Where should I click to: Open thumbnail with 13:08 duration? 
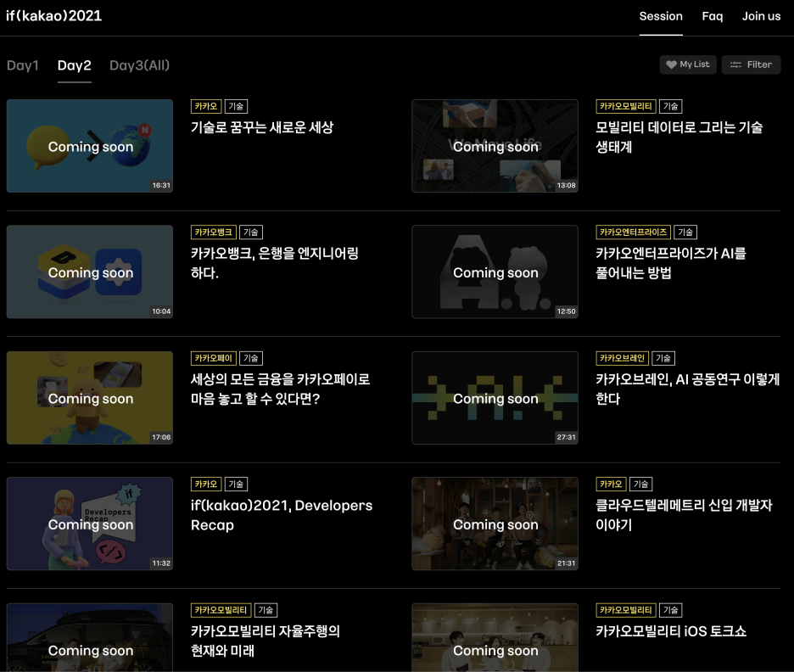pyautogui.click(x=495, y=146)
